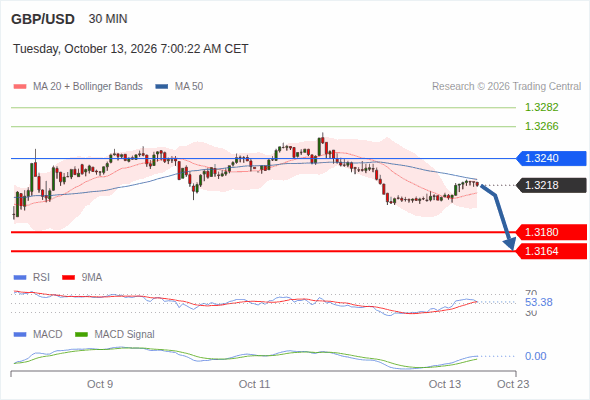Click the blue 1.3240 pivot price tag
The width and height of the screenshot is (590, 400).
(551, 158)
